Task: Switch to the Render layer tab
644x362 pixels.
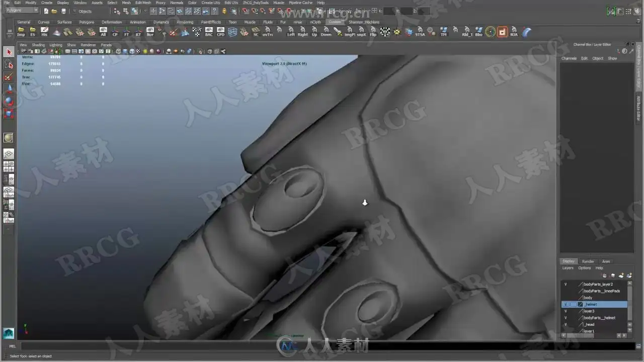Action: pos(588,261)
